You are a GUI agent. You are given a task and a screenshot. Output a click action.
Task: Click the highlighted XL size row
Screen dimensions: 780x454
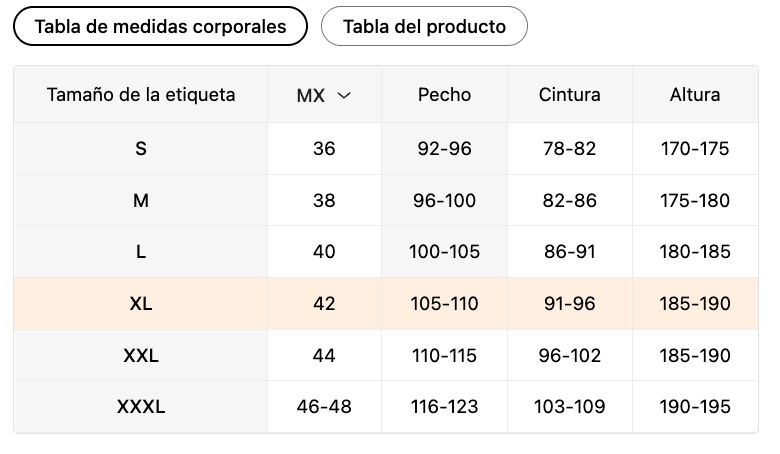[141, 304]
